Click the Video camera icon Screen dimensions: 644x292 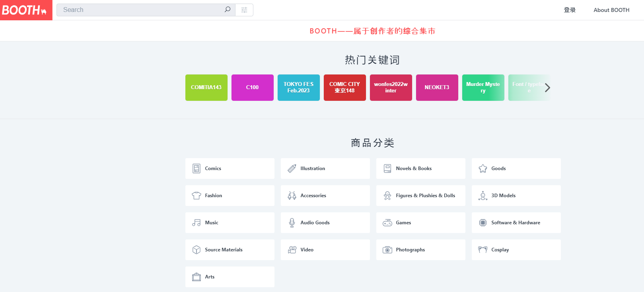292,250
